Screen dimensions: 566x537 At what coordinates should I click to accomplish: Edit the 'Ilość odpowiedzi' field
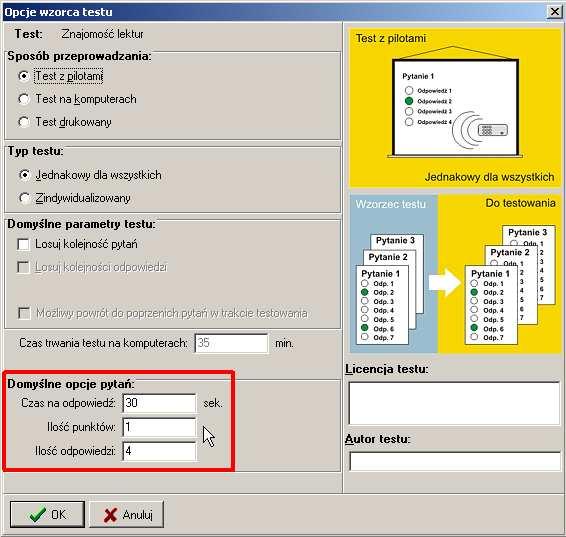(x=160, y=451)
